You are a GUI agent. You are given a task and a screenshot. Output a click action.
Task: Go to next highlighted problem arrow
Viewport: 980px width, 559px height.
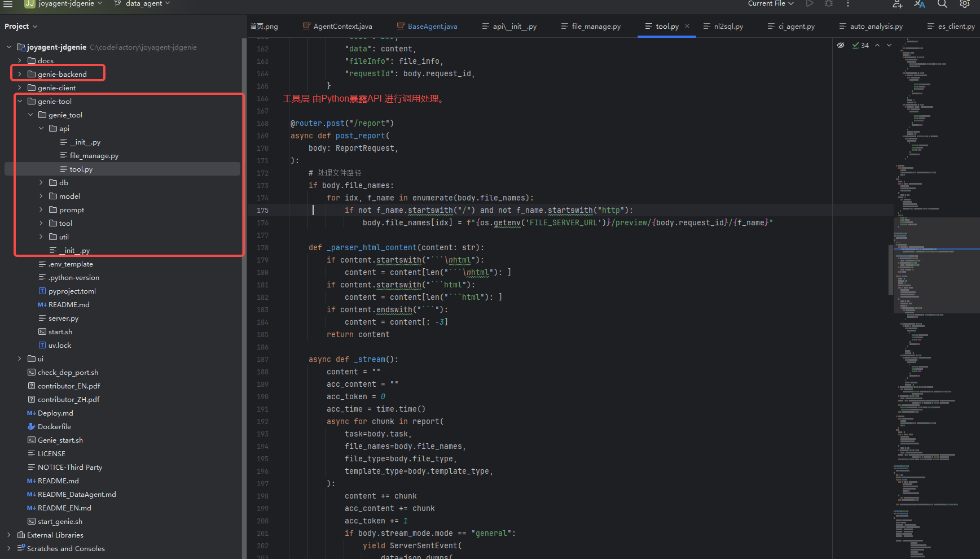point(889,45)
